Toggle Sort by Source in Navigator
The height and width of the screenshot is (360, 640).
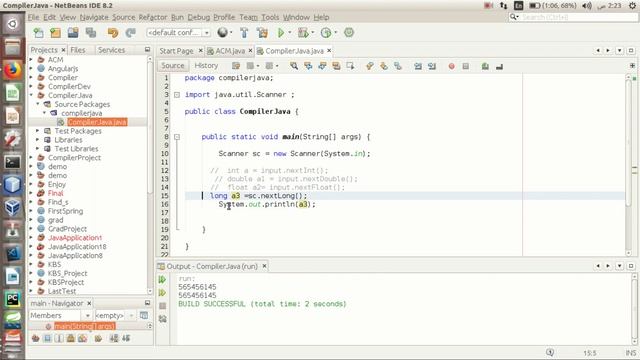point(126,338)
